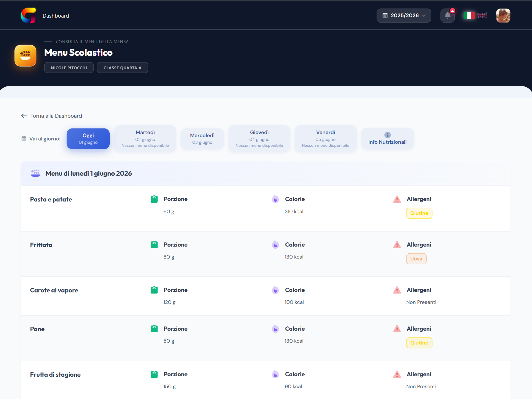
Task: Click the info icon above Info Nutrizionali
Action: [387, 135]
